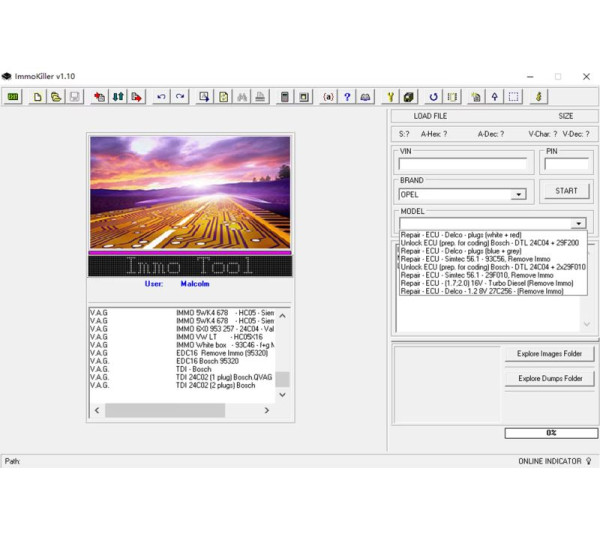The width and height of the screenshot is (600, 535).
Task: Click the green chip icon at toolbar start
Action: (13, 97)
